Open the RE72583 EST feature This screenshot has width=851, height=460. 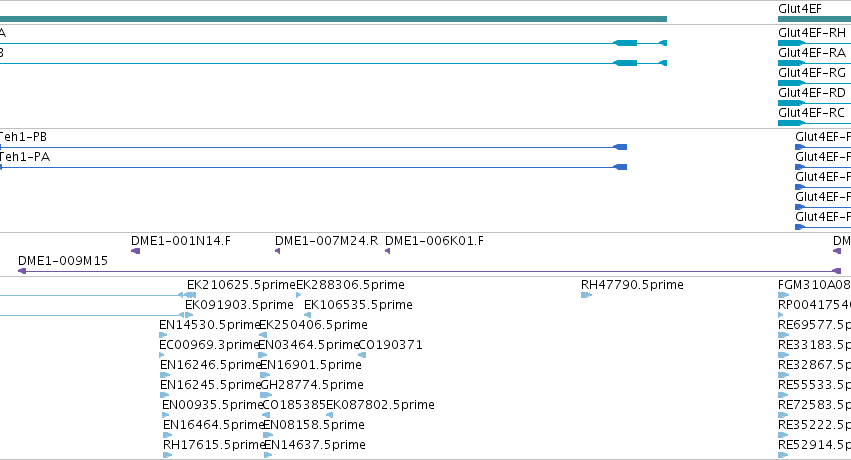coord(814,405)
